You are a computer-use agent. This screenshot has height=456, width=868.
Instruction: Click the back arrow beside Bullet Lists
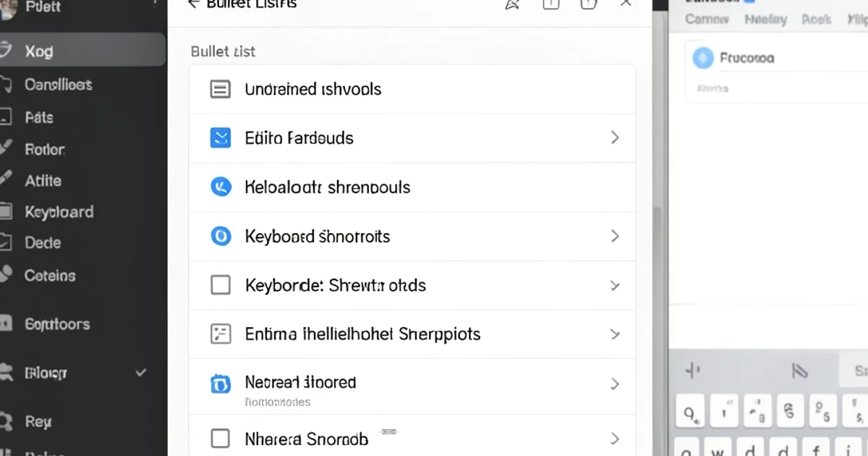pyautogui.click(x=194, y=3)
